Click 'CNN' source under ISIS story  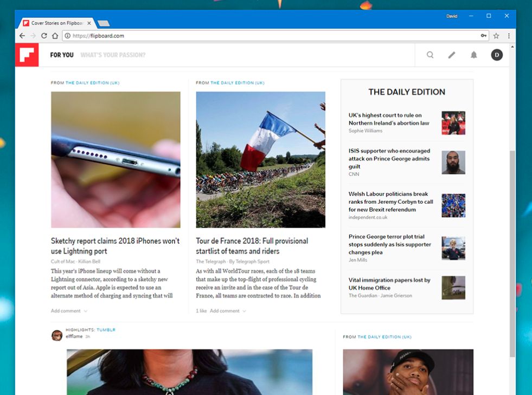pos(354,174)
